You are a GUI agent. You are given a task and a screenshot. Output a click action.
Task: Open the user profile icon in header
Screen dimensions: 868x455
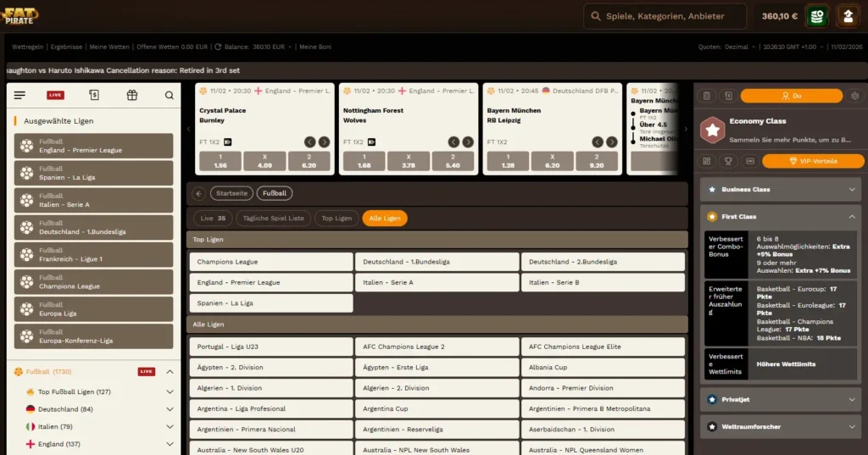click(x=848, y=16)
